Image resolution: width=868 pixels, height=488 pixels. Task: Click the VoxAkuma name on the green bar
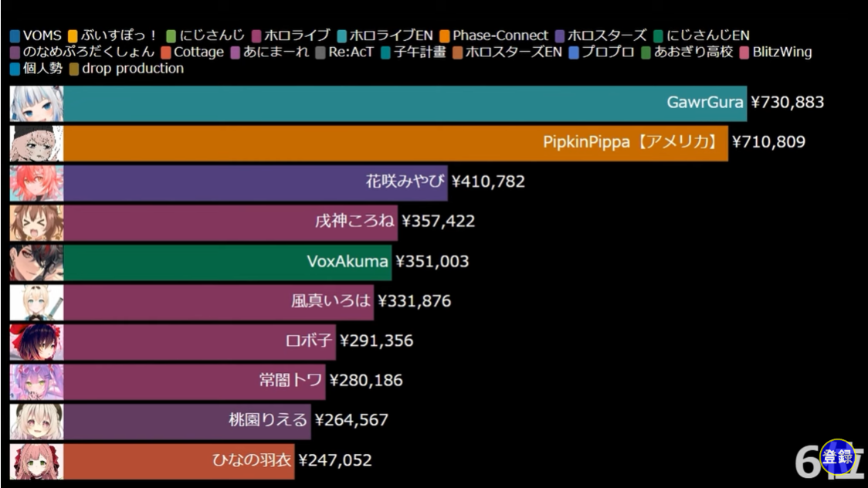pyautogui.click(x=348, y=260)
